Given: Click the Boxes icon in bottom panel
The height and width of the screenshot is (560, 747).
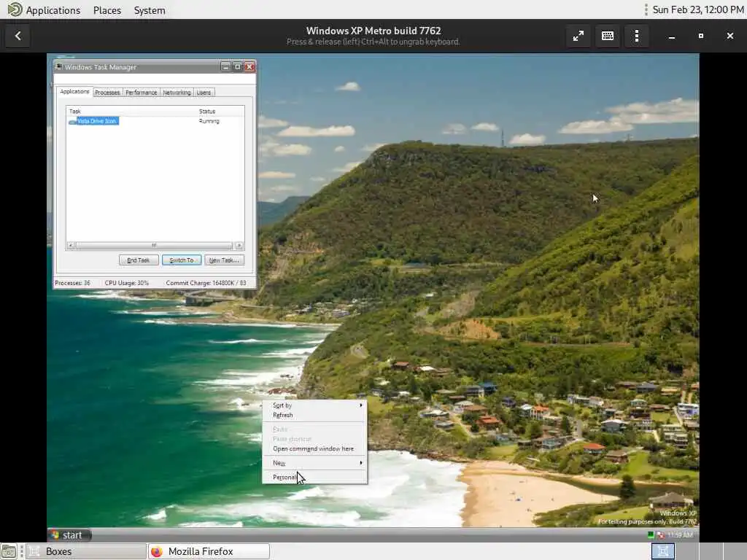Looking at the screenshot, I should 34,551.
